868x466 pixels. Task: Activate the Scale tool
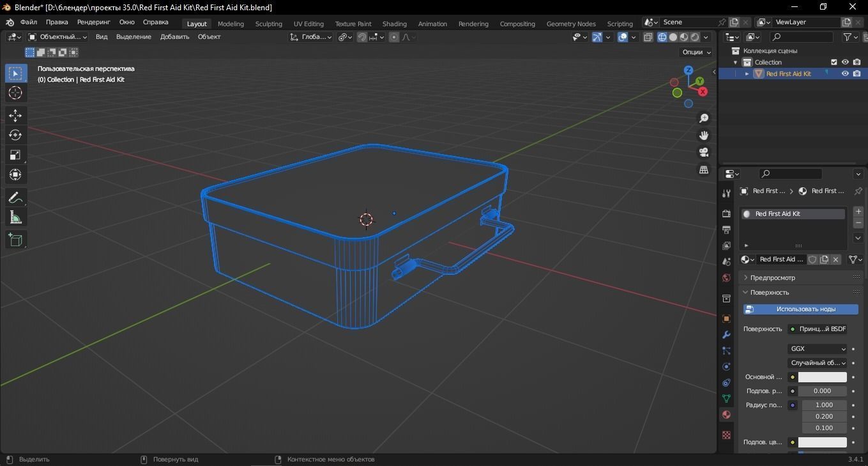(15, 155)
